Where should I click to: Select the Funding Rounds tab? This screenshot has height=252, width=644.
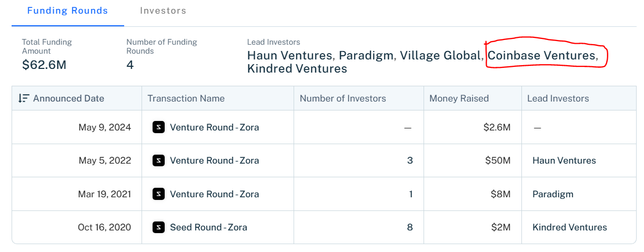67,11
